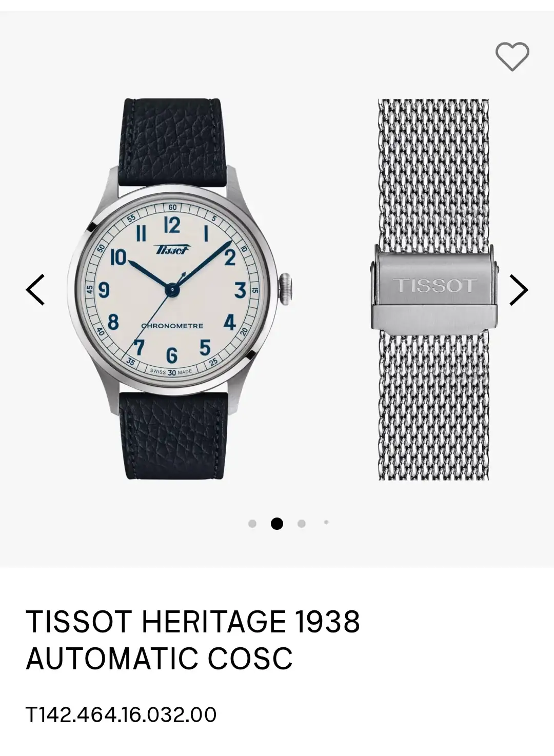
Task: Open the watch dial image
Action: (172, 290)
